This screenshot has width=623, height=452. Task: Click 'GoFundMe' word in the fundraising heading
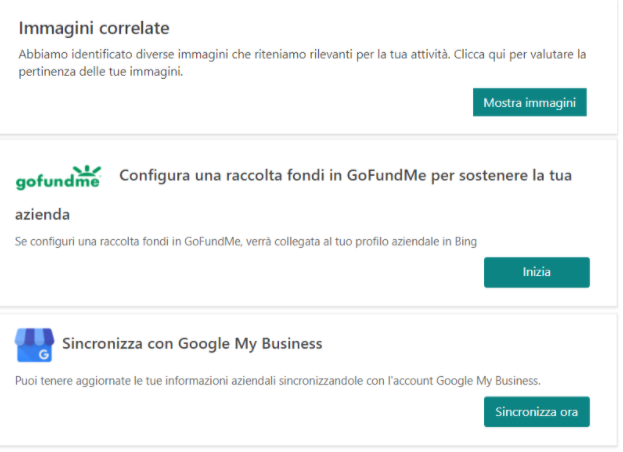[x=386, y=175]
